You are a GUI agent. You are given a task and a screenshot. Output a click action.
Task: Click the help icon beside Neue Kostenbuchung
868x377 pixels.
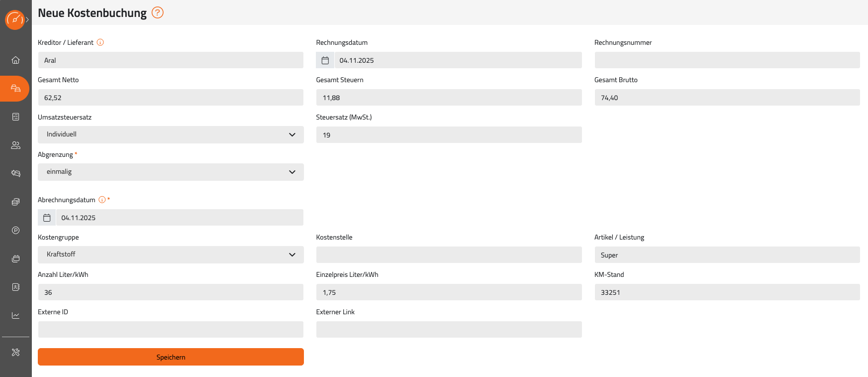coord(157,13)
